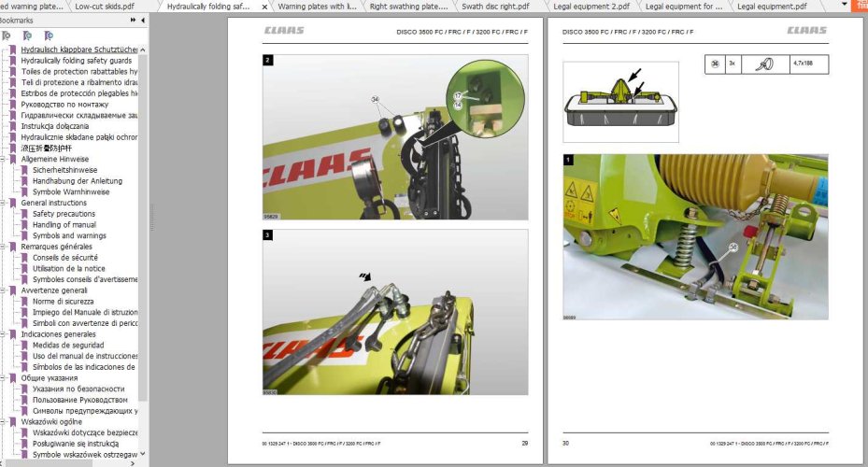Open bookmark Sicherheitshinweise

point(64,170)
